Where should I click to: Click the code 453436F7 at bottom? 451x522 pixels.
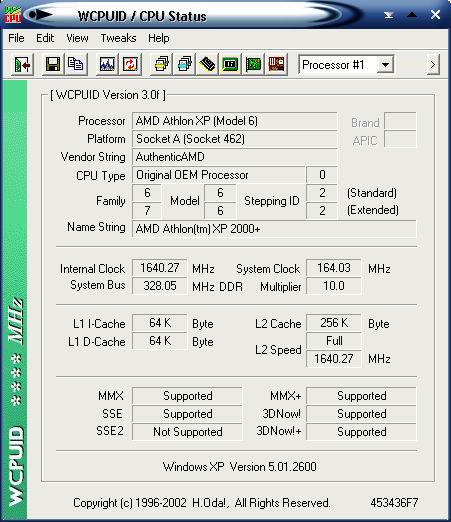[394, 503]
